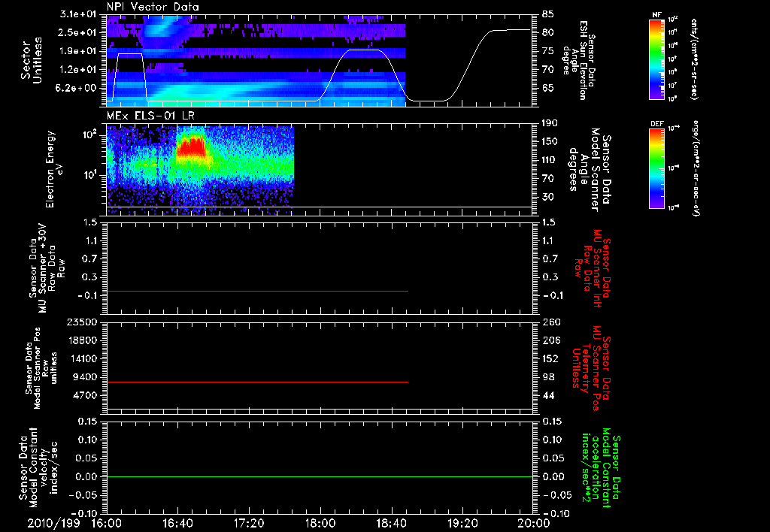Click the '85' tick on the Sun Elevation axis

click(548, 14)
